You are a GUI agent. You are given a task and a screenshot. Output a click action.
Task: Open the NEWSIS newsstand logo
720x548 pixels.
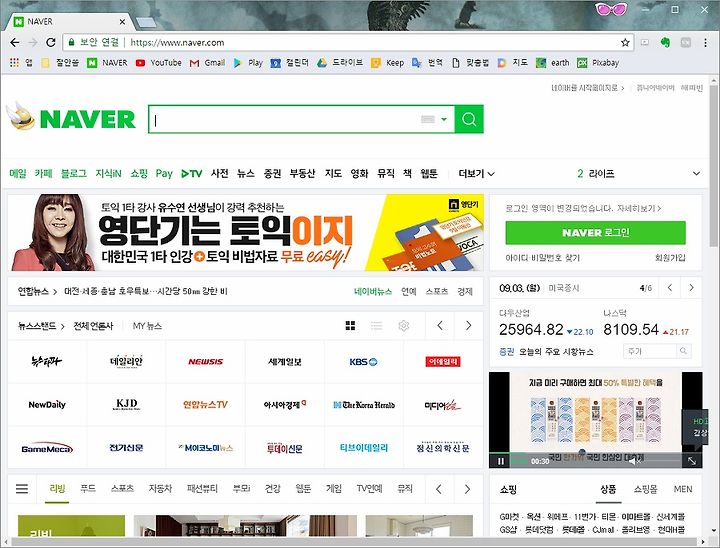[x=205, y=362]
